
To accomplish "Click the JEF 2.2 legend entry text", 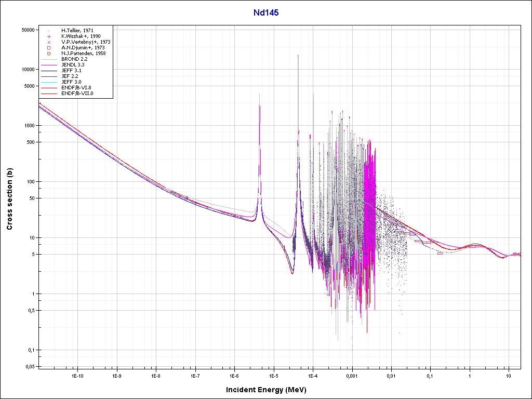I will (x=71, y=76).
